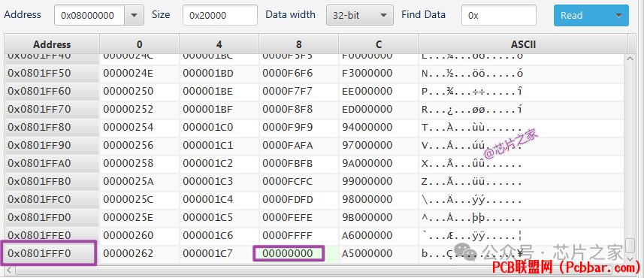
Task: Click cell value 000001C2
Action: [x=208, y=164]
